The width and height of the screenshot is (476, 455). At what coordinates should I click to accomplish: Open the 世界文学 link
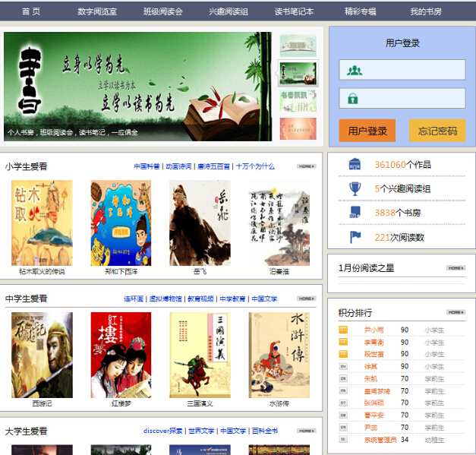pyautogui.click(x=201, y=431)
